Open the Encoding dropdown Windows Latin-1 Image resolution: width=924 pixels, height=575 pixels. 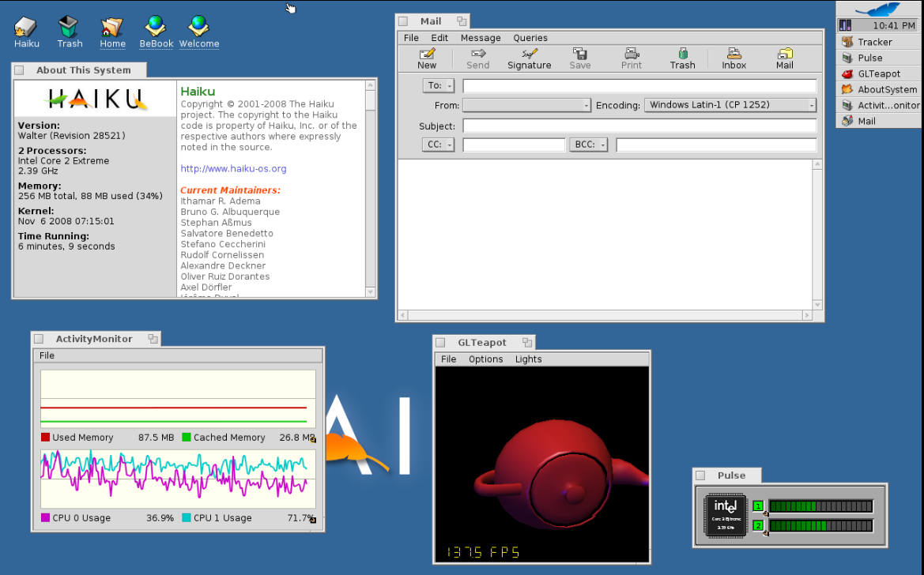pyautogui.click(x=730, y=105)
